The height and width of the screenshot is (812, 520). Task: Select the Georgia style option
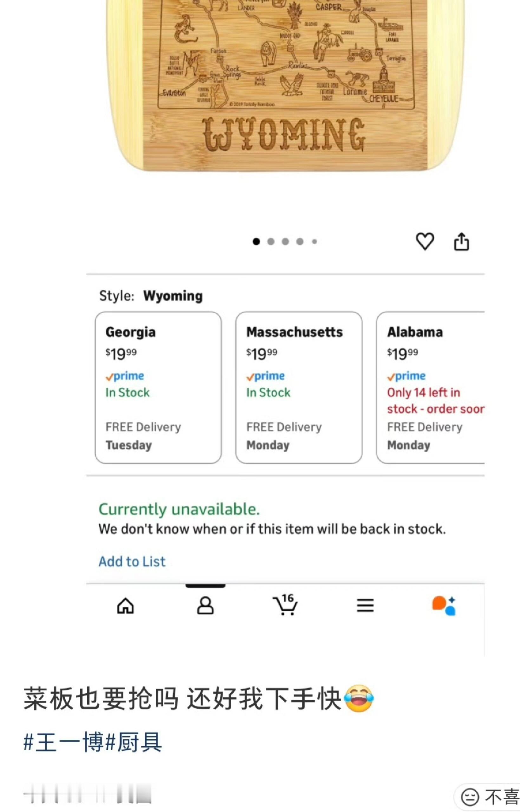[158, 387]
